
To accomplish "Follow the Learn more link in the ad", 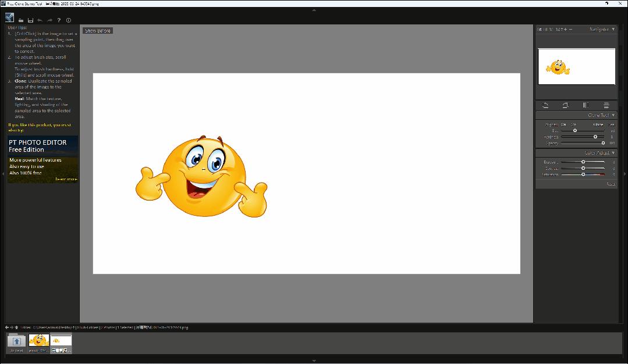I will pyautogui.click(x=66, y=179).
